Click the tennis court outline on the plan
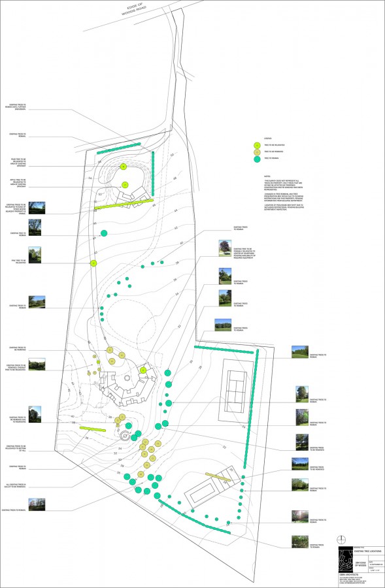This screenshot has height=588, width=385. pyautogui.click(x=236, y=391)
